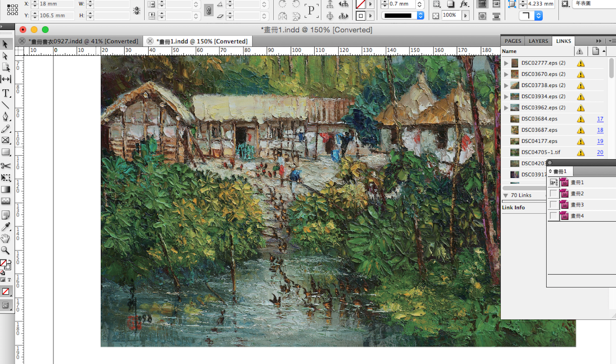Choose the Pencil tool
This screenshot has height=364, width=616.
point(6,129)
